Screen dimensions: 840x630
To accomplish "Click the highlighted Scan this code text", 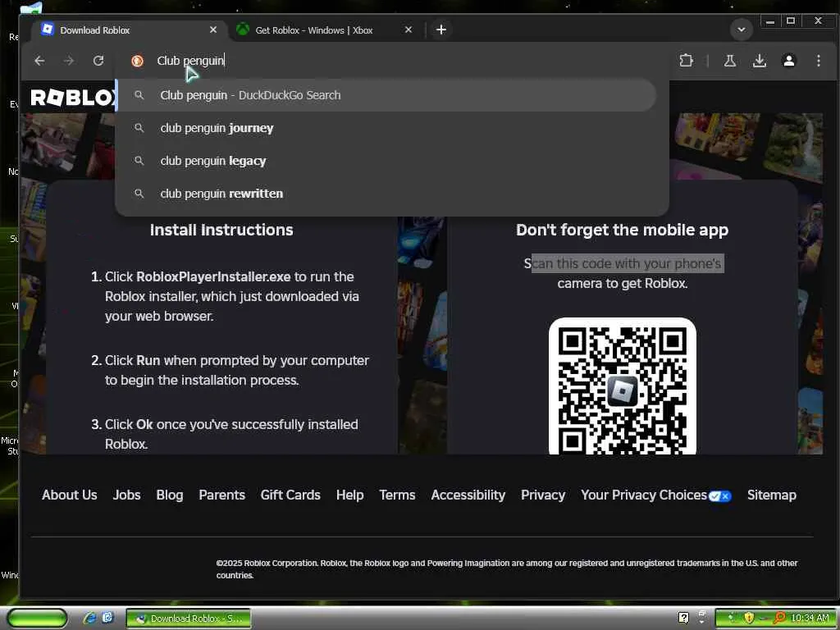I will pos(628,263).
